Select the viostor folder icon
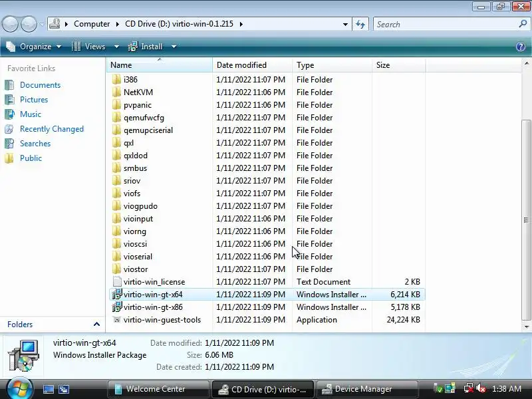The image size is (532, 399). pos(116,269)
